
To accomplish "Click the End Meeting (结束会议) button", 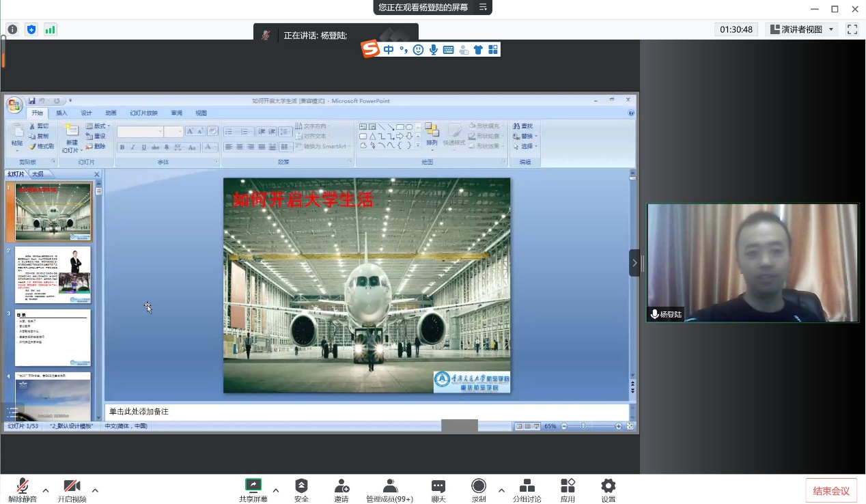I will [830, 491].
